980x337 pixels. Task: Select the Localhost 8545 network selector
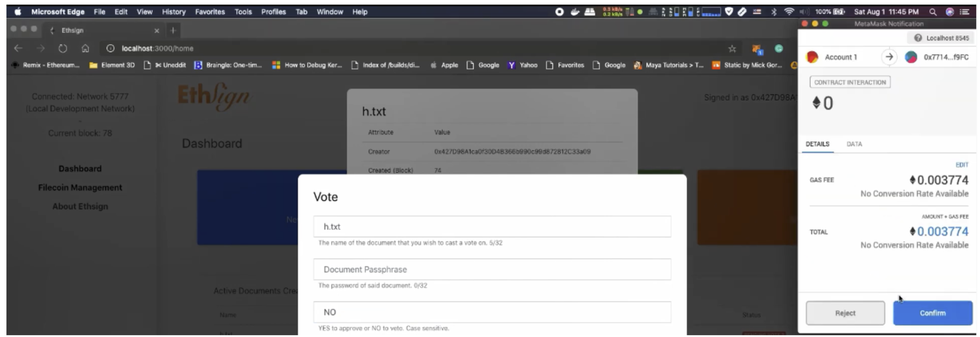coord(942,38)
